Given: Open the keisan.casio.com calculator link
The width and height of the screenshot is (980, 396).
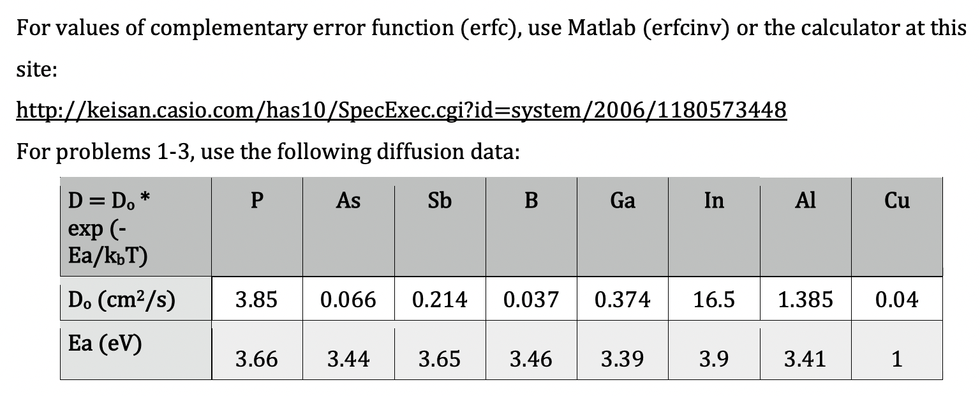Looking at the screenshot, I should tap(401, 111).
